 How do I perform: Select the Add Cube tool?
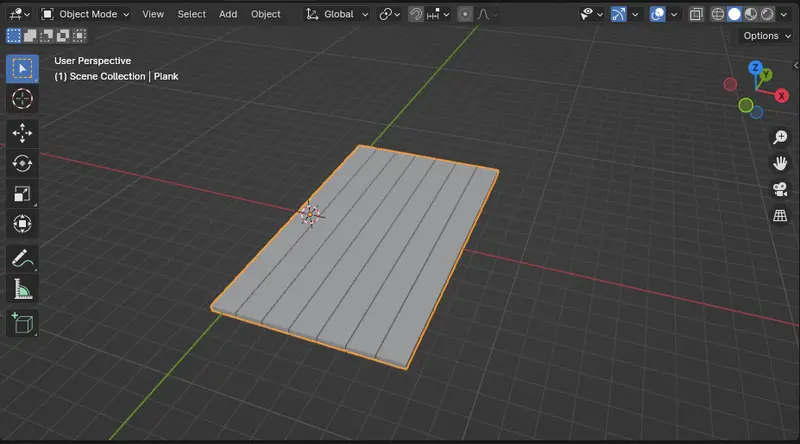pos(22,322)
